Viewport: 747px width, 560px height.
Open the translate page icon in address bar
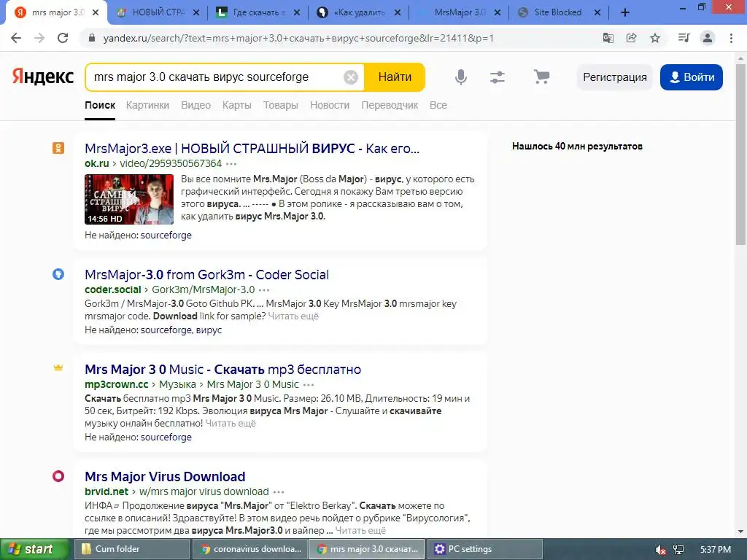608,38
